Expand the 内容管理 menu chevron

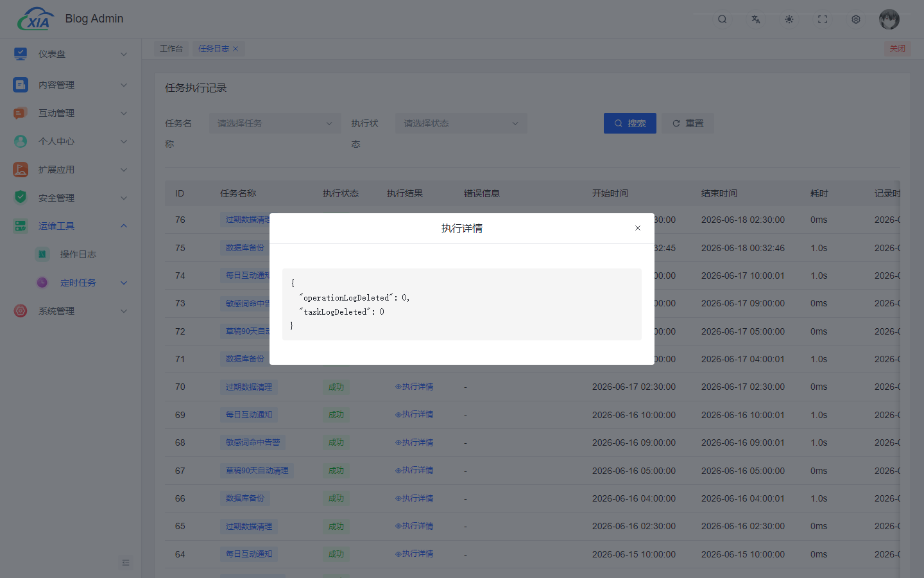click(124, 85)
